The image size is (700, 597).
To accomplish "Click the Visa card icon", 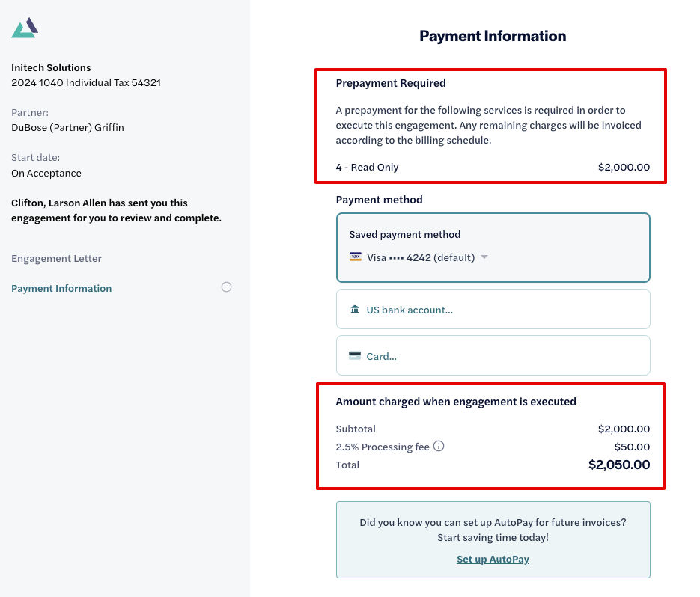I will [356, 257].
